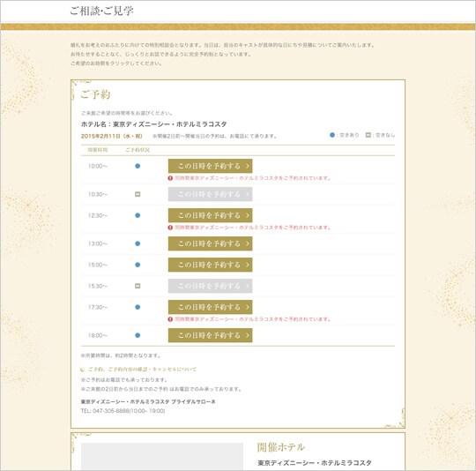Reserve the 10:00 time slot
The width and height of the screenshot is (476, 471).
pyautogui.click(x=210, y=166)
